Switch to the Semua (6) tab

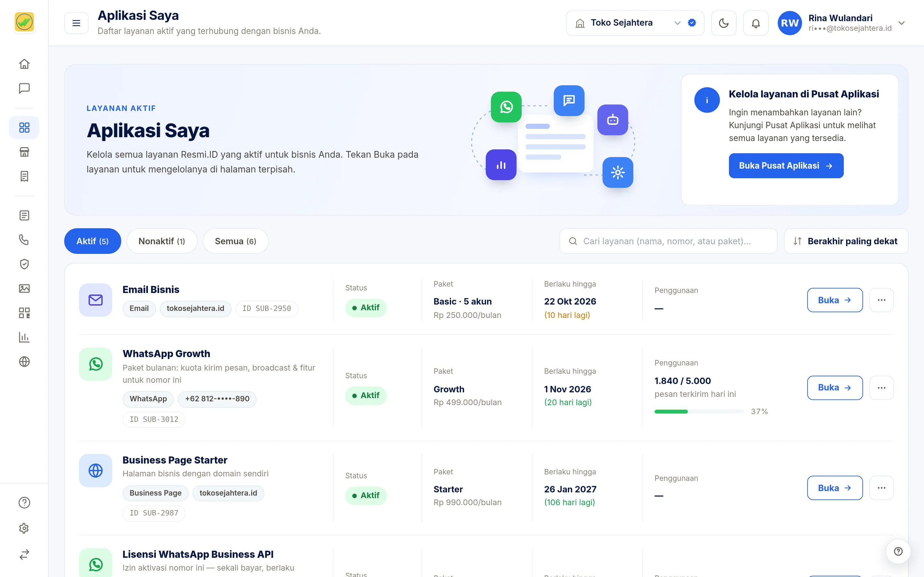click(x=235, y=241)
